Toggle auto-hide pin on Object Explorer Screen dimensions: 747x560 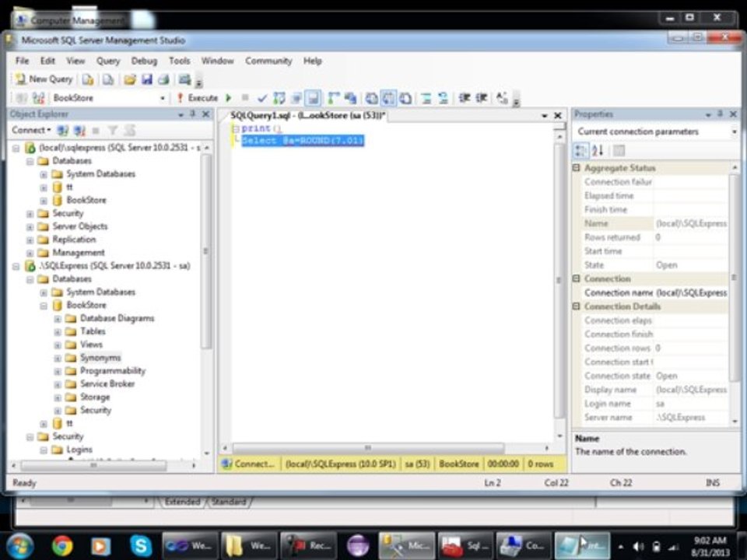(x=193, y=114)
